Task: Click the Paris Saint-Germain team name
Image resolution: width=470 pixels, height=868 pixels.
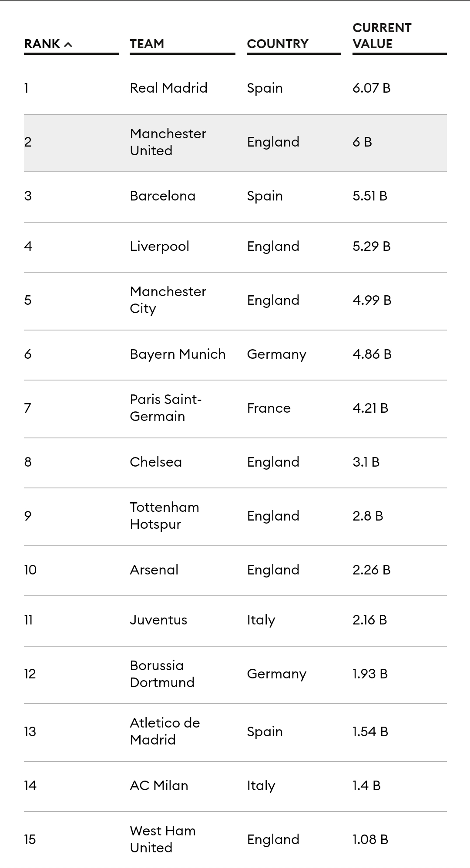Action: point(166,408)
